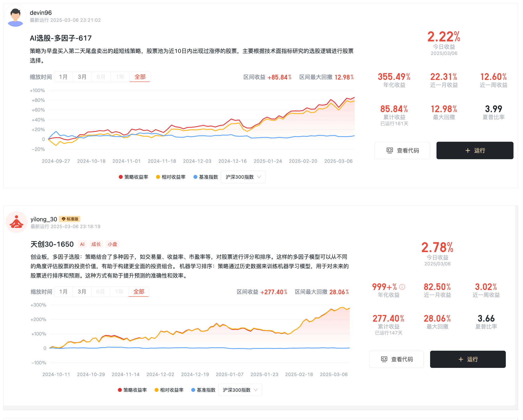Select 全部 time range in second chart
Screen dimensions: 523x420
tap(139, 292)
